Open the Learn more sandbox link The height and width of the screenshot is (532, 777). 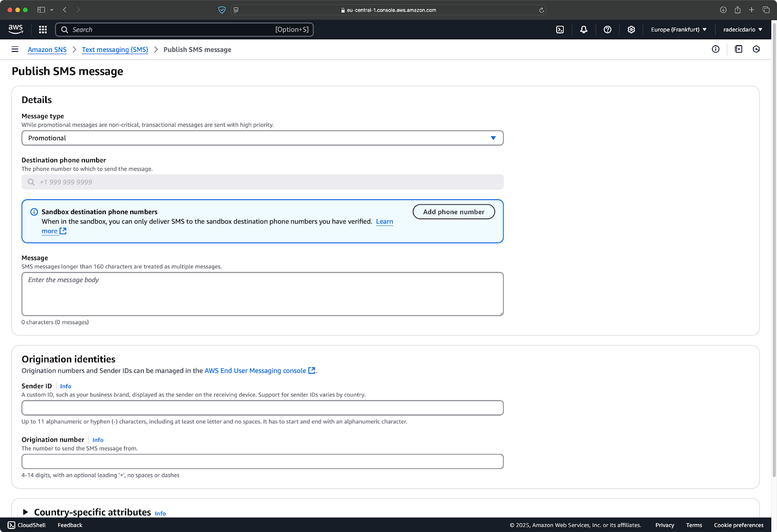pyautogui.click(x=385, y=221)
